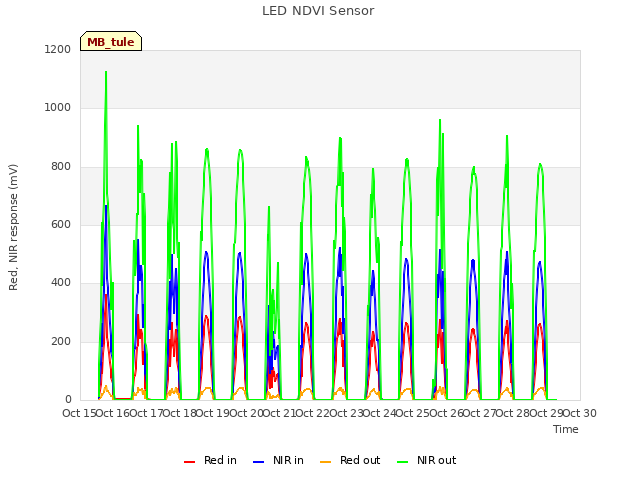Click the 'Oct 30' x-axis tick label
Viewport: 640px width, 480px height.
pyautogui.click(x=580, y=413)
